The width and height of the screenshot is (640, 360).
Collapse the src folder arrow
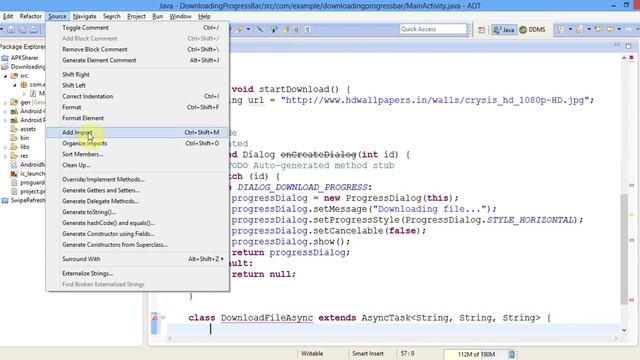pyautogui.click(x=6, y=76)
